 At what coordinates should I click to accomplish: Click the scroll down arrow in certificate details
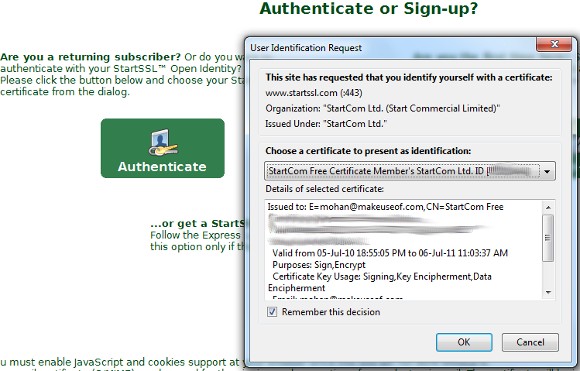point(548,292)
